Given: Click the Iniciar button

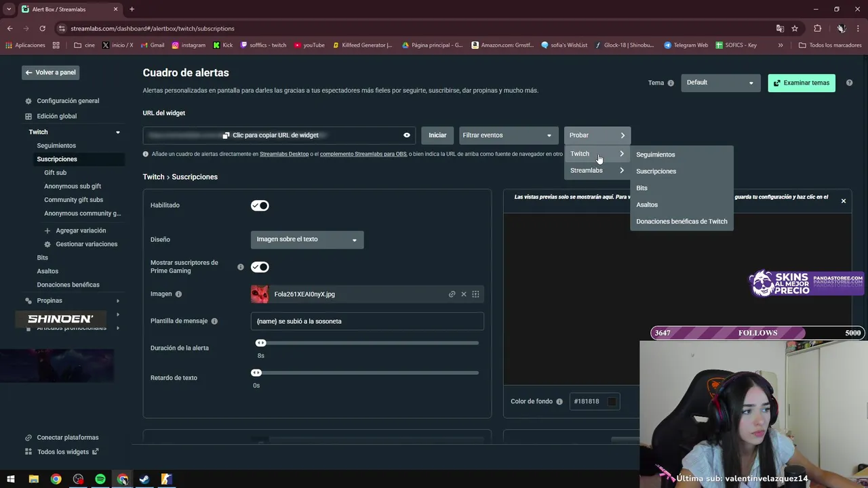Looking at the screenshot, I should point(437,135).
